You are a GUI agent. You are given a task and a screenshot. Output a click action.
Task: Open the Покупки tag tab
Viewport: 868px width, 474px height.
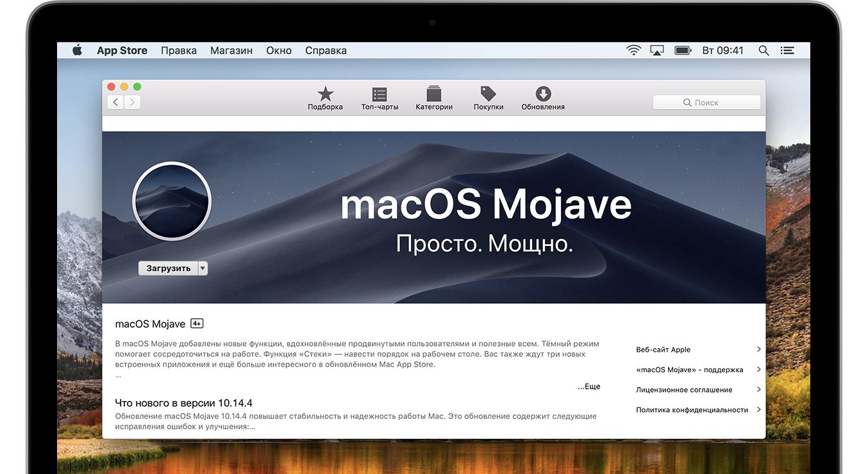488,99
